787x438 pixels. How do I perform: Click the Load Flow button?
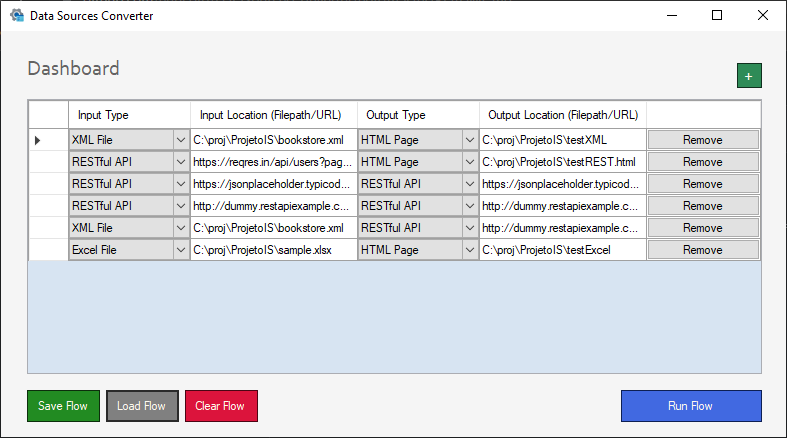click(x=142, y=406)
